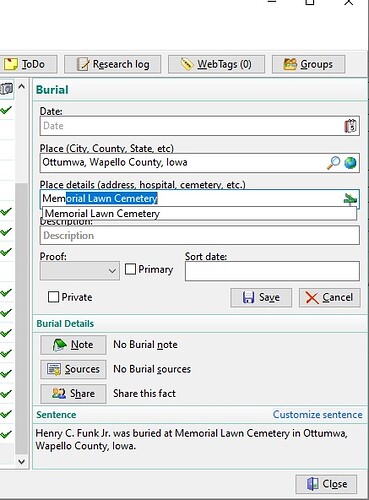
Task: Click the fact list scrollbar down arrow
Action: (x=22, y=462)
